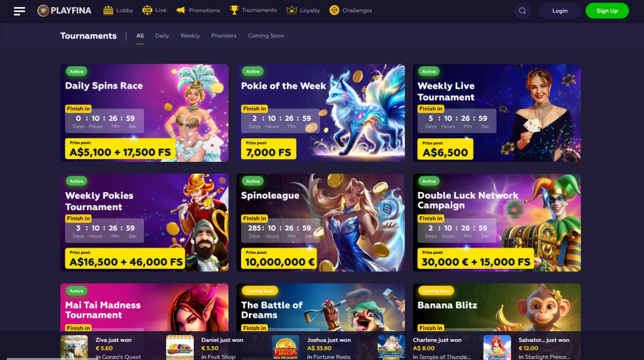Select the Coming Soon tab

[x=266, y=36]
